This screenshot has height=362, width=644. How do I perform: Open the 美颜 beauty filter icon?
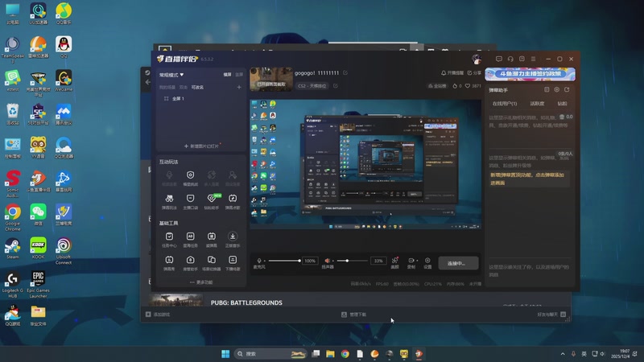[x=394, y=262]
